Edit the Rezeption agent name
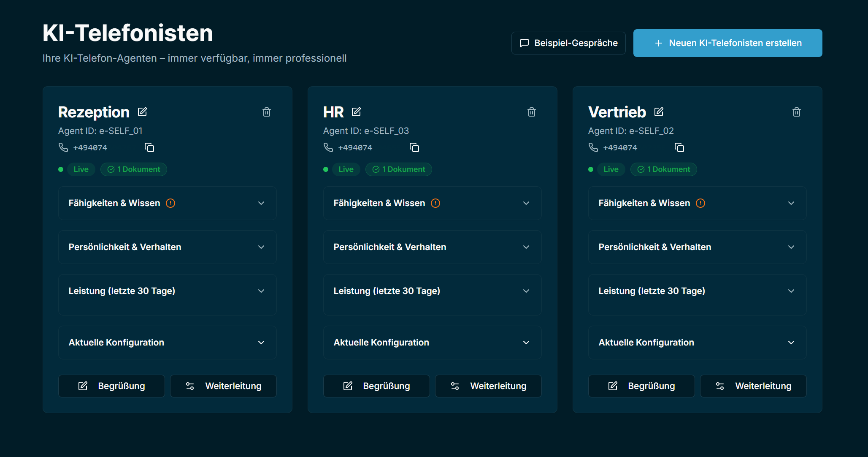Viewport: 868px width, 457px height. click(142, 112)
